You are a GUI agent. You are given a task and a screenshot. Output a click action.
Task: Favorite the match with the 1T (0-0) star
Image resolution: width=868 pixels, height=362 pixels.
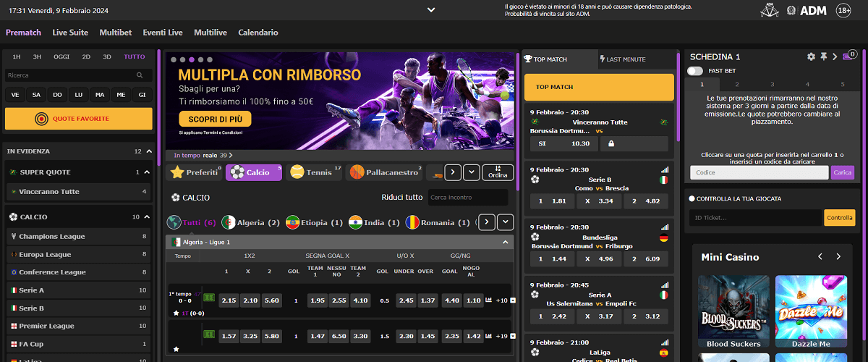(176, 313)
